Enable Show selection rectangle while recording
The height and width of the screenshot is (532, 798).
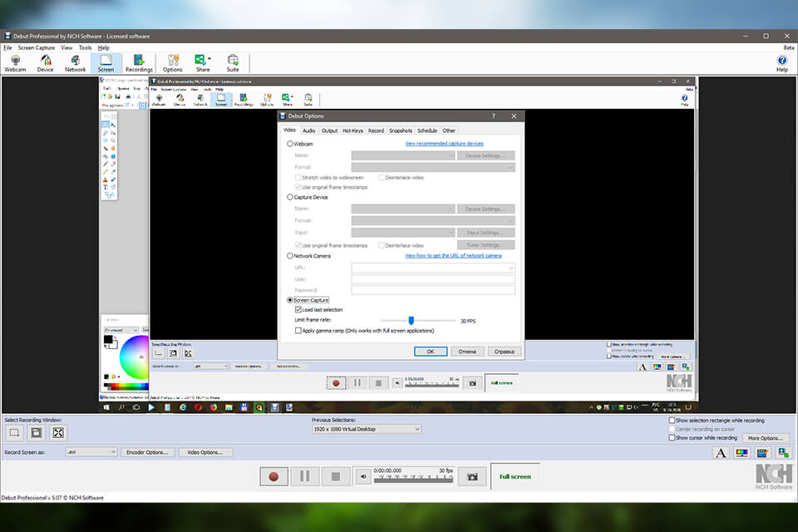[x=672, y=421]
